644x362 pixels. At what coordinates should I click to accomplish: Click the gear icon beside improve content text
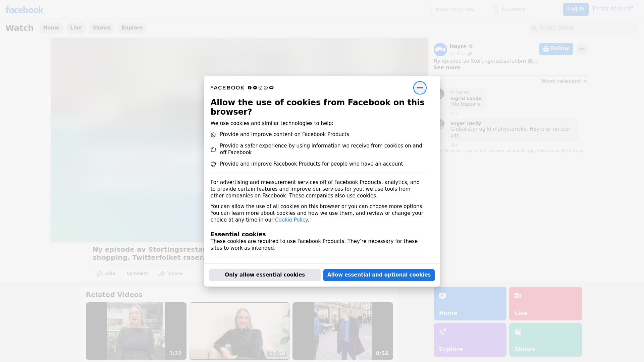coord(213,135)
